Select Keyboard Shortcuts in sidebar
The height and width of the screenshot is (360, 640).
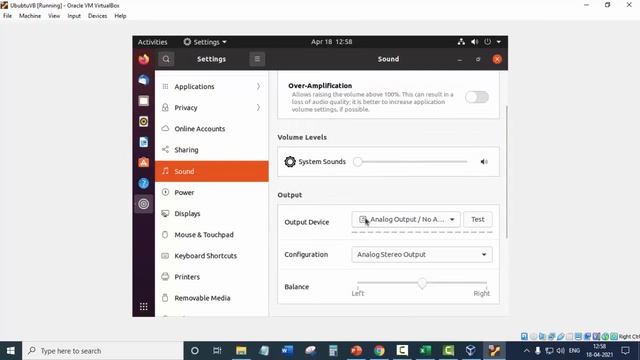click(x=212, y=256)
